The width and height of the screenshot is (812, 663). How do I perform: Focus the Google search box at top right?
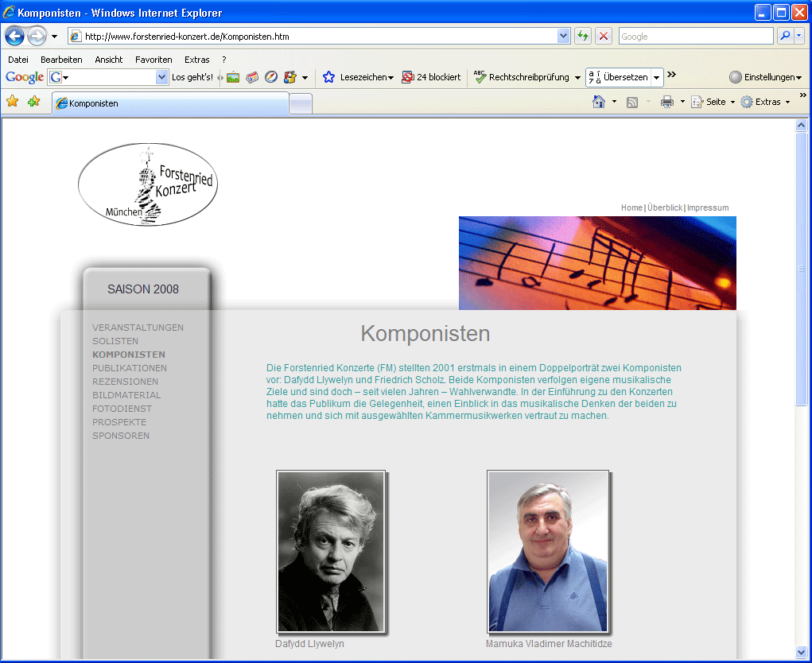pyautogui.click(x=695, y=37)
